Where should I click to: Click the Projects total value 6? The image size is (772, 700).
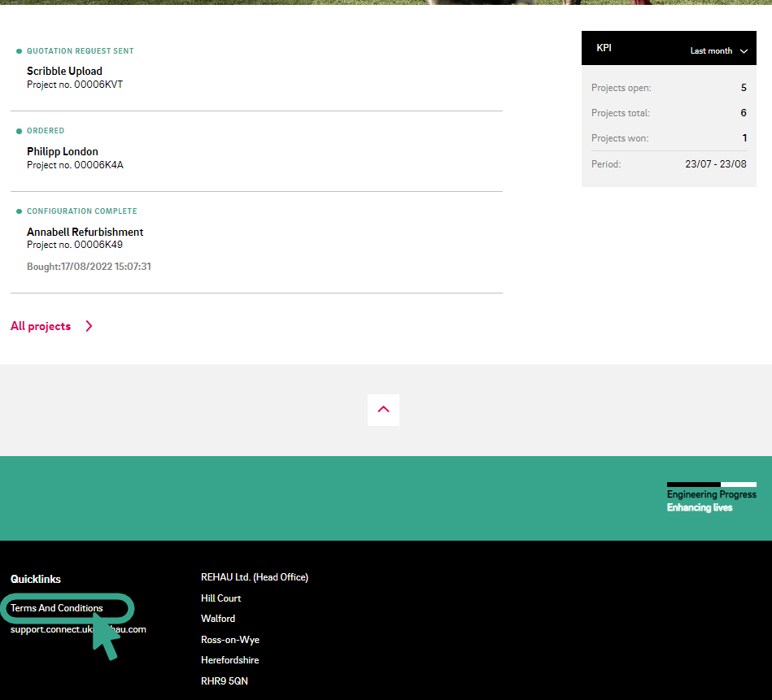(744, 113)
